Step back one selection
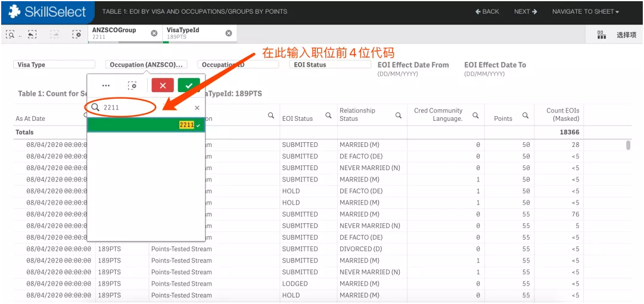Image resolution: width=644 pixels, height=304 pixels. [x=32, y=35]
